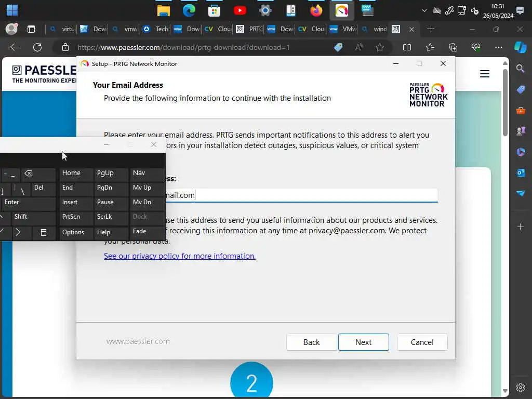Add this page to favorites
This screenshot has height=399, width=532.
tap(380, 47)
